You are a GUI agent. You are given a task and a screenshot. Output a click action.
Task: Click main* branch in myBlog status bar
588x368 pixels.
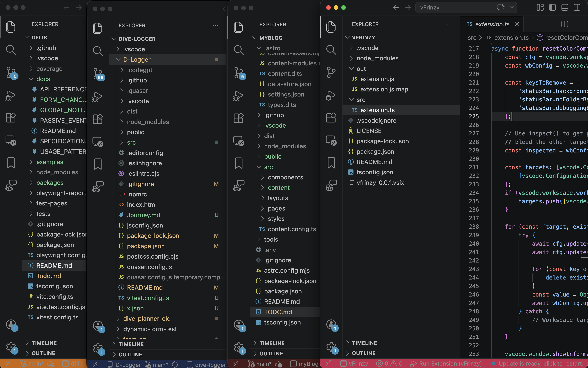coord(260,364)
